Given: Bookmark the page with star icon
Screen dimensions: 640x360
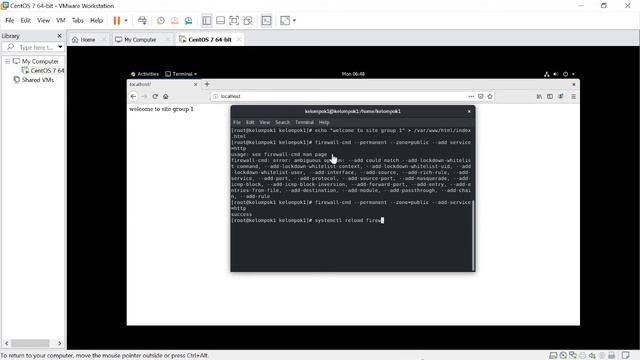Looking at the screenshot, I should (x=490, y=96).
